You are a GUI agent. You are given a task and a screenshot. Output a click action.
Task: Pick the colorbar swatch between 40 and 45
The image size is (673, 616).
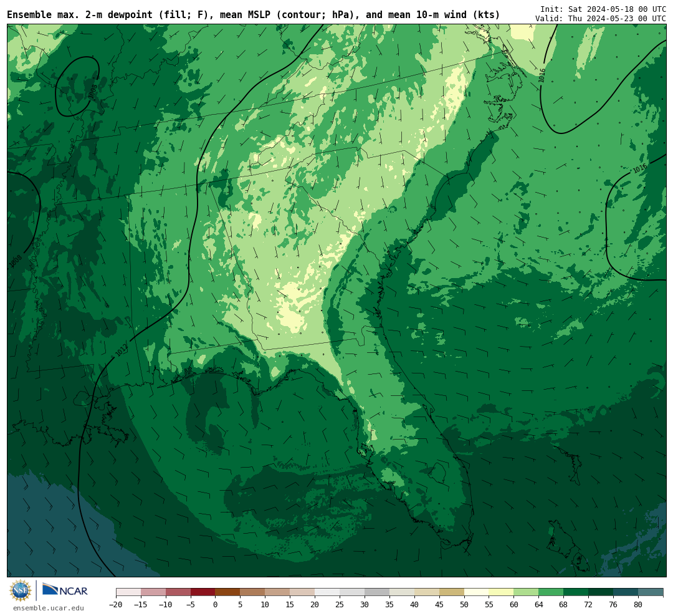click(x=427, y=592)
